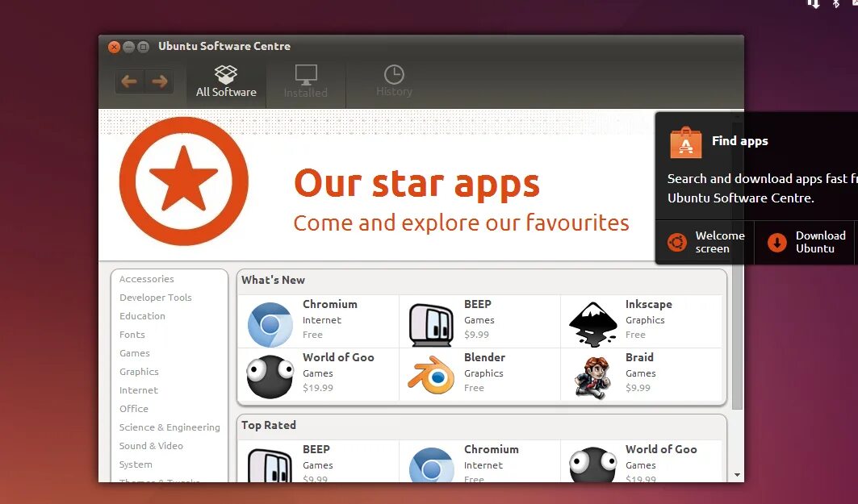The width and height of the screenshot is (858, 504).
Task: Open Chromium title under Top Rated
Action: click(x=492, y=449)
